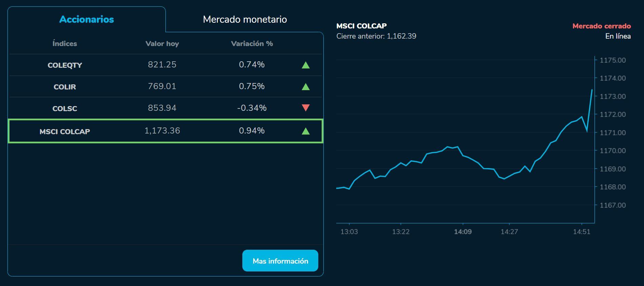The height and width of the screenshot is (286, 644).
Task: Click the 14:09 timestamp on the chart axis
Action: click(x=463, y=232)
